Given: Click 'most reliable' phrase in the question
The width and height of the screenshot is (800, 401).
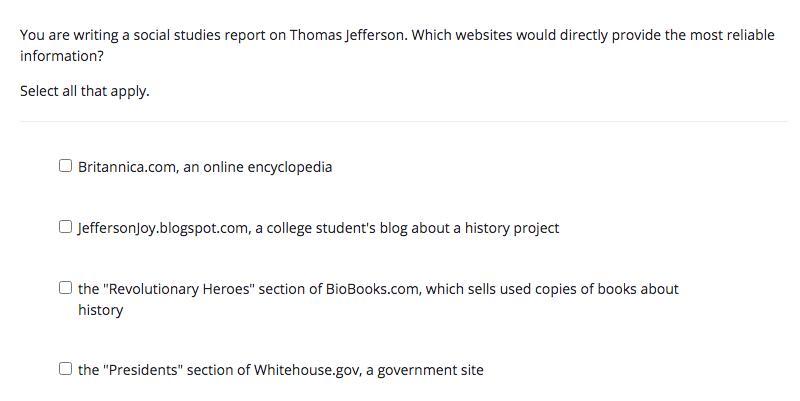Looking at the screenshot, I should (x=732, y=35).
